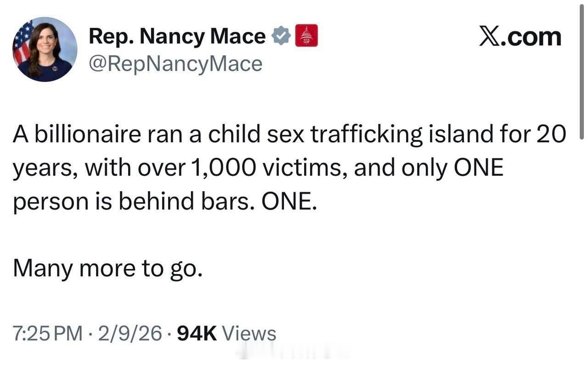The image size is (588, 365).
Task: Click the red Capitol affiliation badge
Action: (x=306, y=36)
